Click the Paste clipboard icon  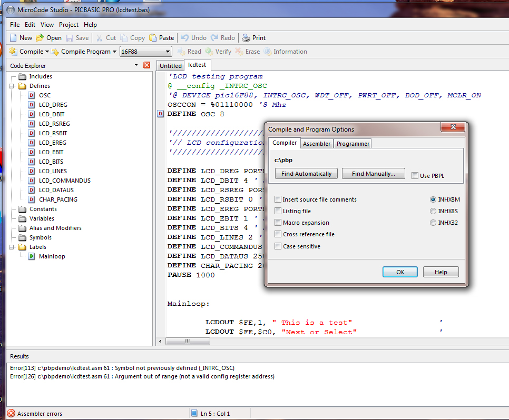(x=153, y=37)
